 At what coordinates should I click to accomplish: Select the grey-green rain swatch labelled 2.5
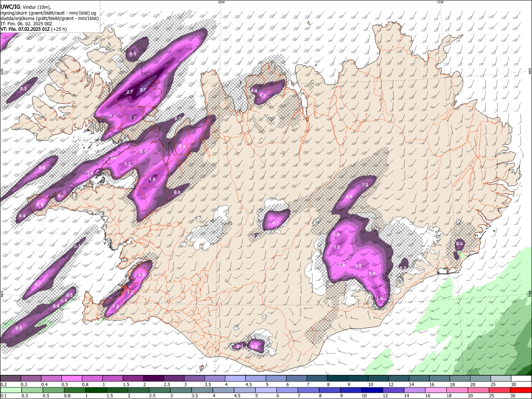[x=160, y=390]
